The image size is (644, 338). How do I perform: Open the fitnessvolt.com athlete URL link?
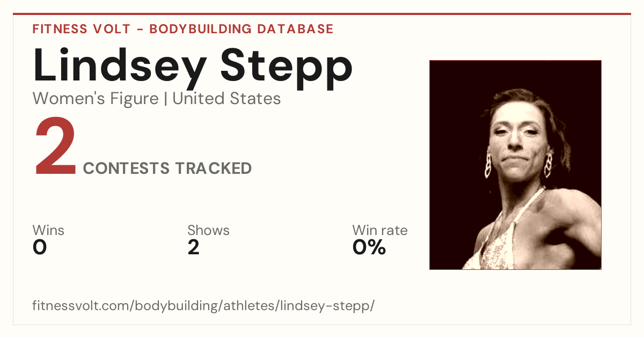tap(203, 306)
